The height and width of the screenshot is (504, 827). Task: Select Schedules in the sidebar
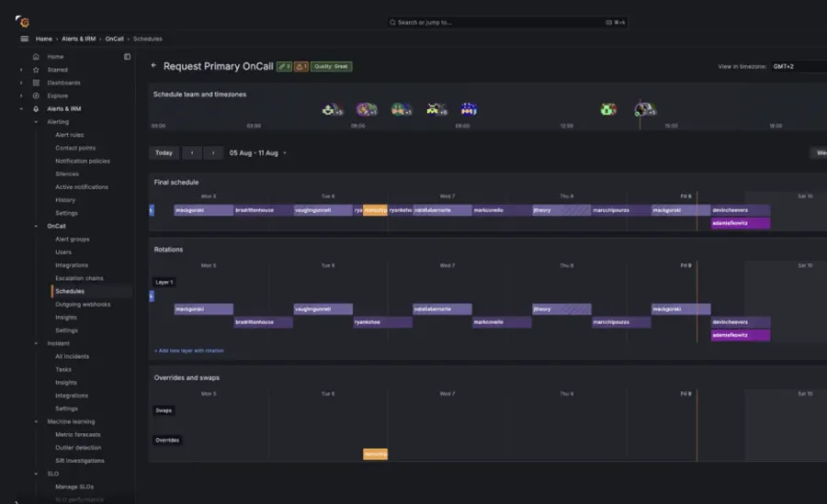70,292
